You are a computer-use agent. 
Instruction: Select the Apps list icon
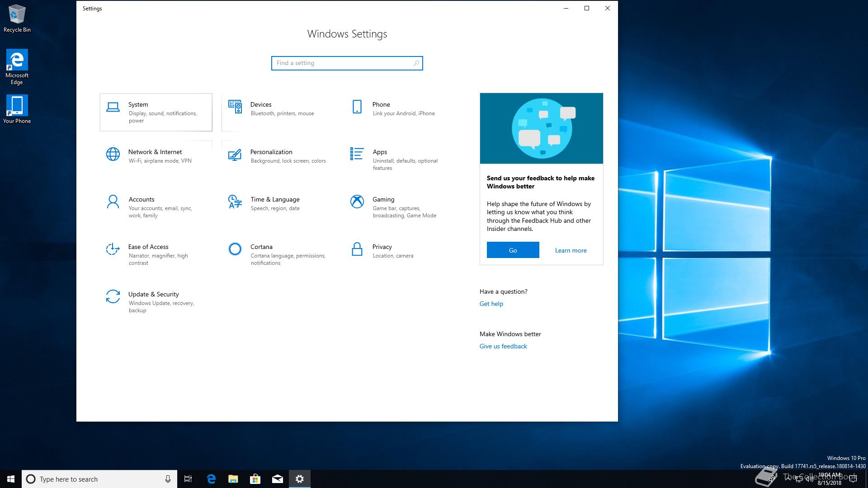357,154
